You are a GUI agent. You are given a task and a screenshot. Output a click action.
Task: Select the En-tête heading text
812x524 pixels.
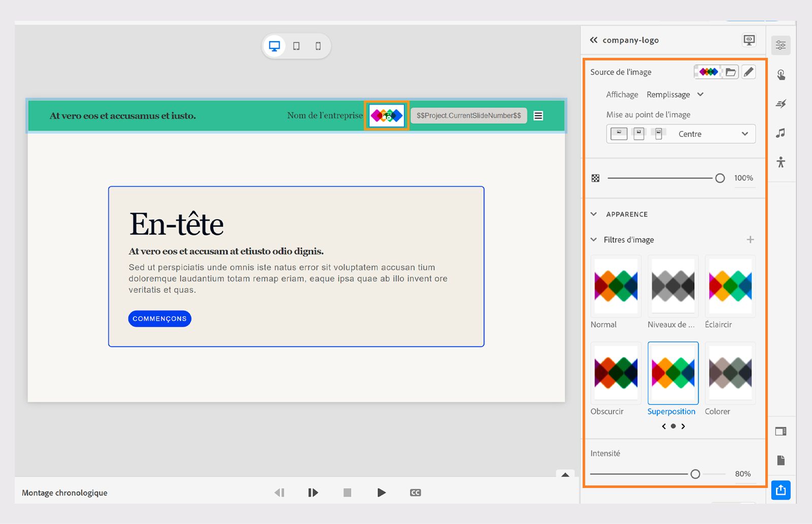point(177,224)
